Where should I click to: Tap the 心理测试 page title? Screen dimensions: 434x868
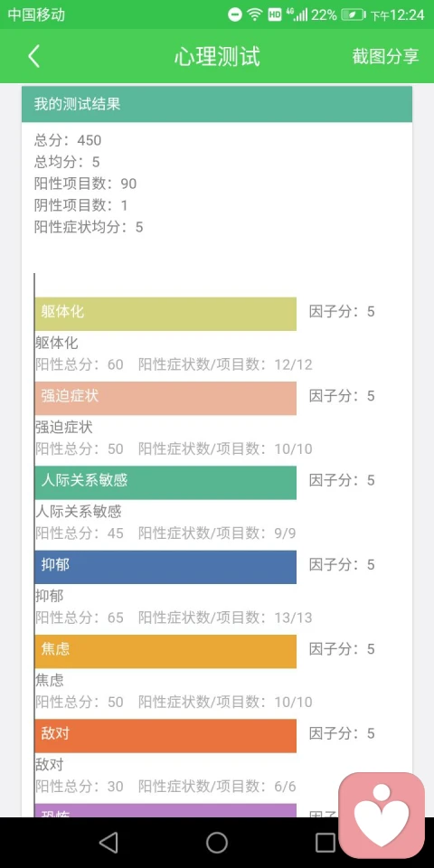pyautogui.click(x=217, y=56)
